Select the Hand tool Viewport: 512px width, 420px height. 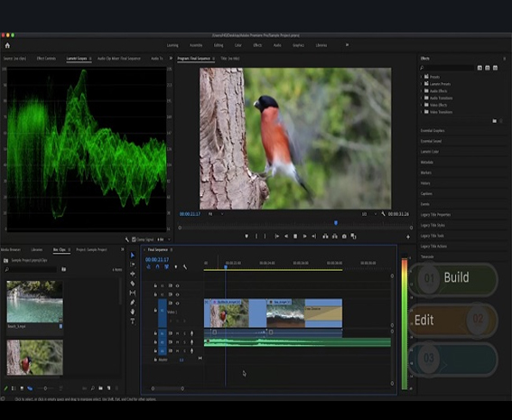[x=133, y=312]
